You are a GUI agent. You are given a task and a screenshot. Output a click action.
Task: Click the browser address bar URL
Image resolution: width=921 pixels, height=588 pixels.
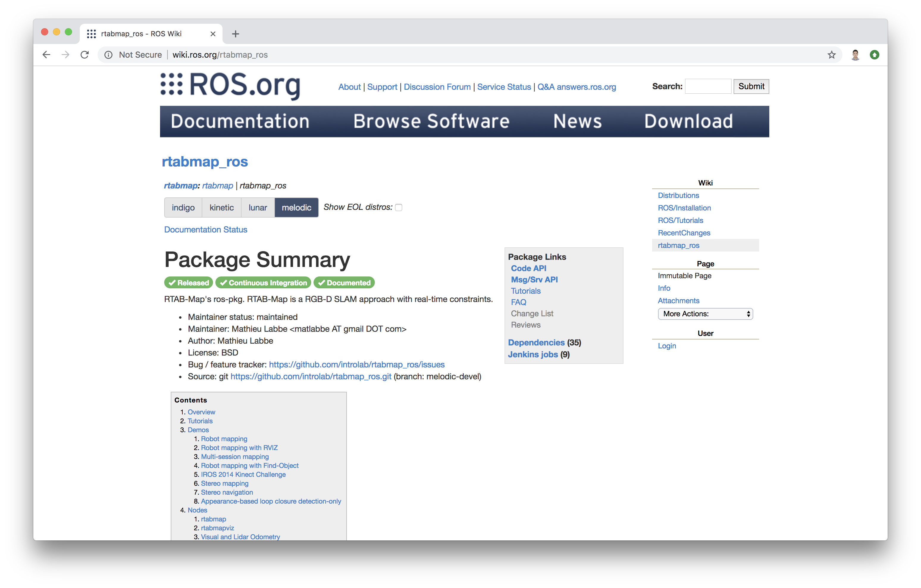coord(220,55)
